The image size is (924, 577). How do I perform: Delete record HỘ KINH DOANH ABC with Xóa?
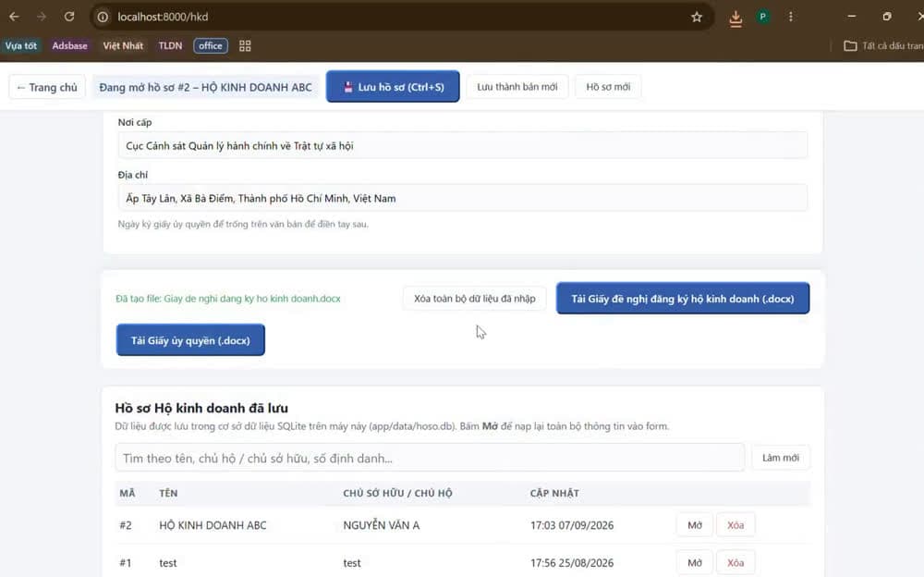736,525
